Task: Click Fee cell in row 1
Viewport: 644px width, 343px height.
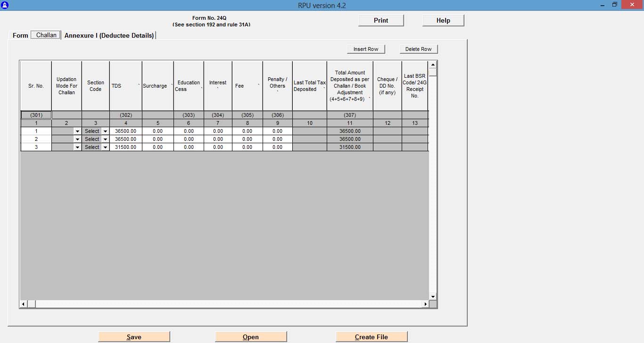Action: pos(247,131)
